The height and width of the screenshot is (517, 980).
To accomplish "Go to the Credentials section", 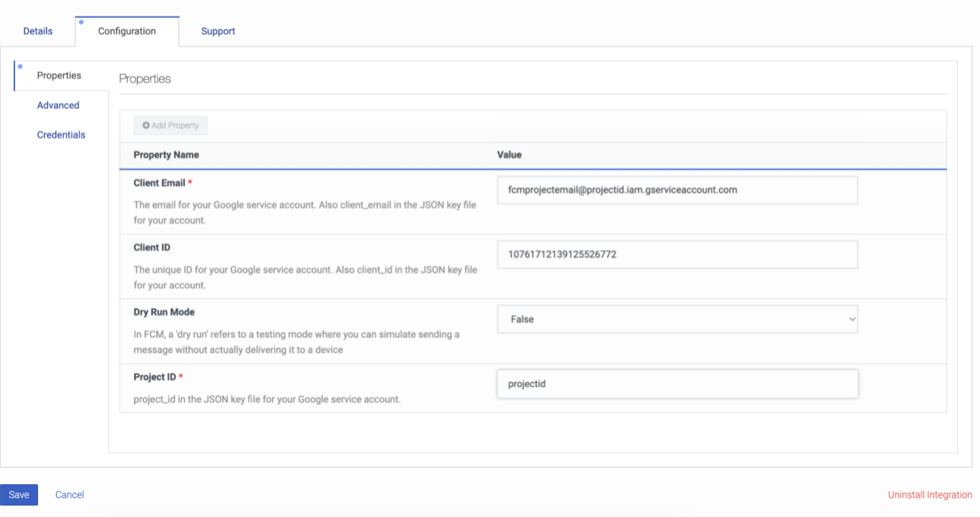I will (x=61, y=135).
